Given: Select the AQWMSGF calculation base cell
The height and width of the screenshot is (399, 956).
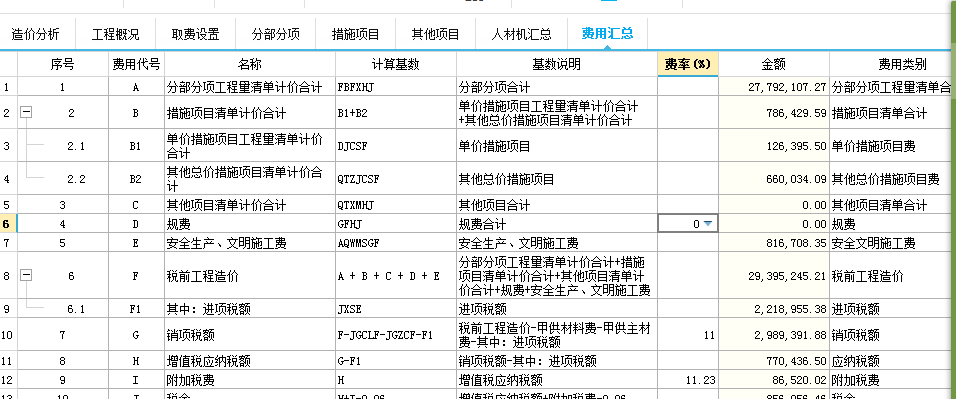Looking at the screenshot, I should pos(396,243).
